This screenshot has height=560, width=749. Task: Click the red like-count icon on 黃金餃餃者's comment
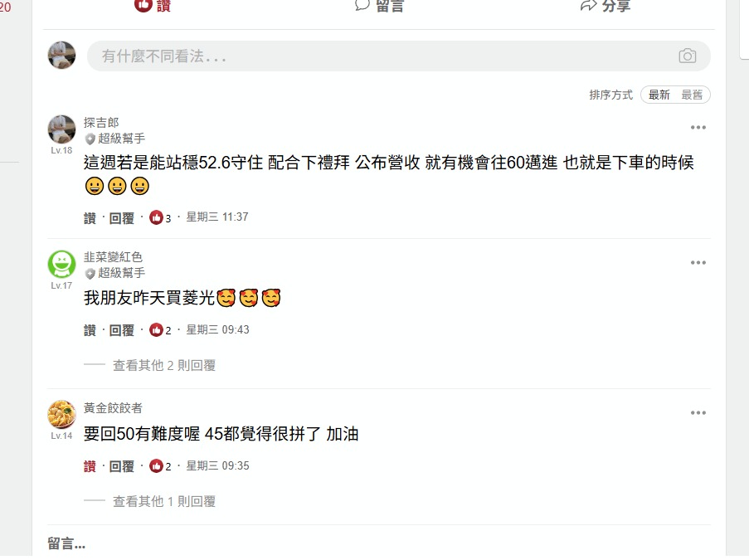click(156, 466)
